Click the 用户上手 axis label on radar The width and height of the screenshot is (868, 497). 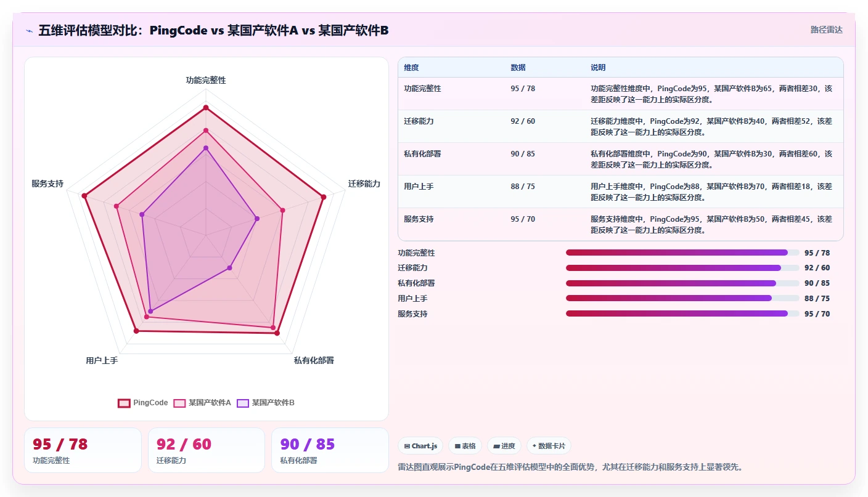pos(102,360)
